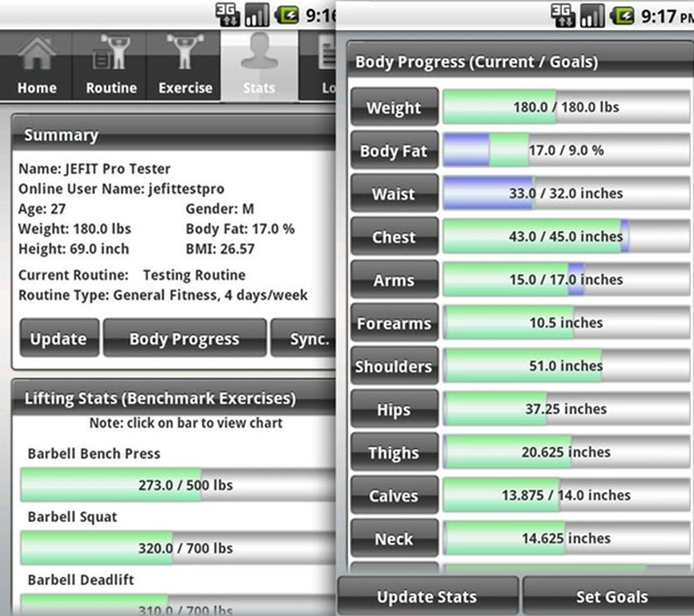Click 'Note: click on bar to view chart'
Screen dimensions: 694x616
(186, 423)
